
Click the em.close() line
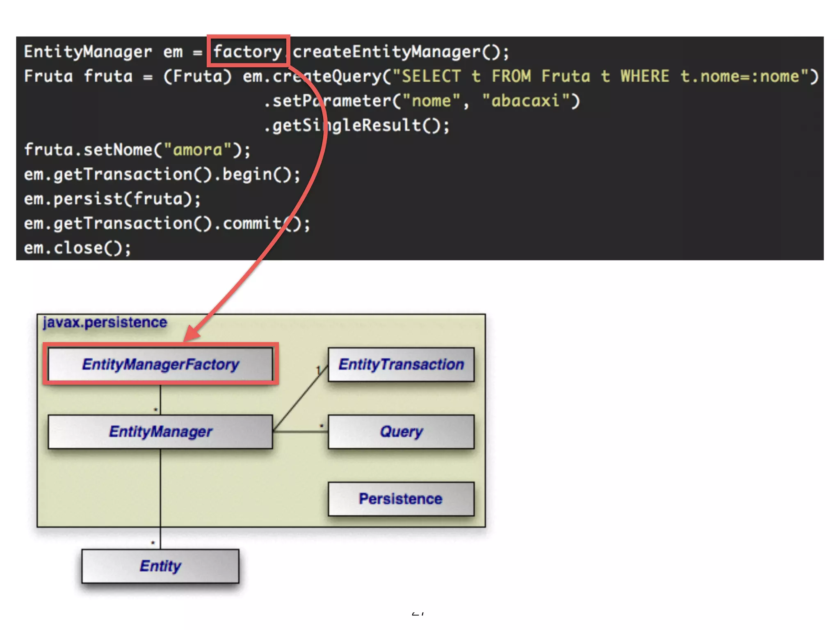[78, 248]
